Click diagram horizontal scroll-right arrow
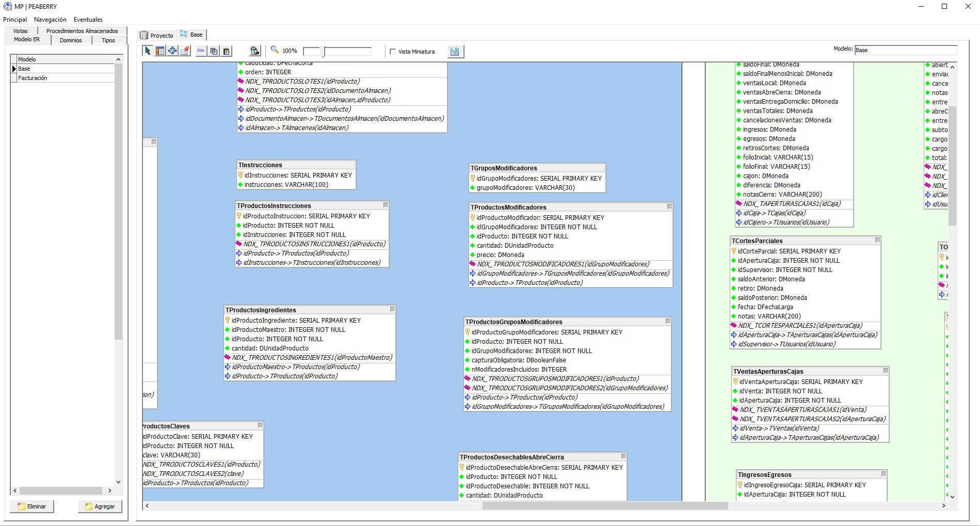This screenshot has width=980, height=526. (x=944, y=505)
